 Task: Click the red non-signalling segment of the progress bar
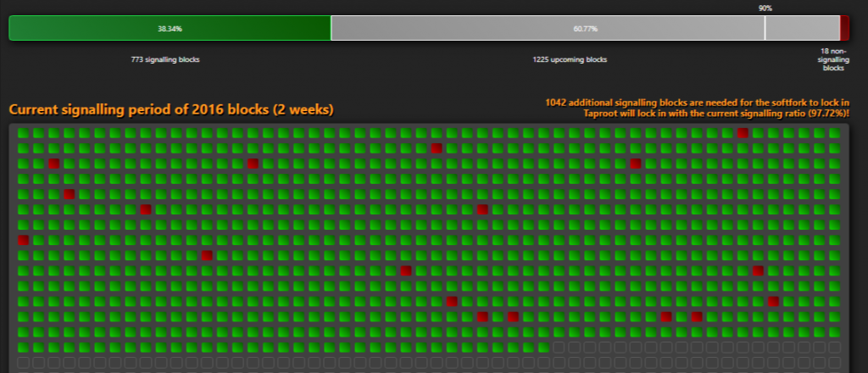(x=844, y=28)
